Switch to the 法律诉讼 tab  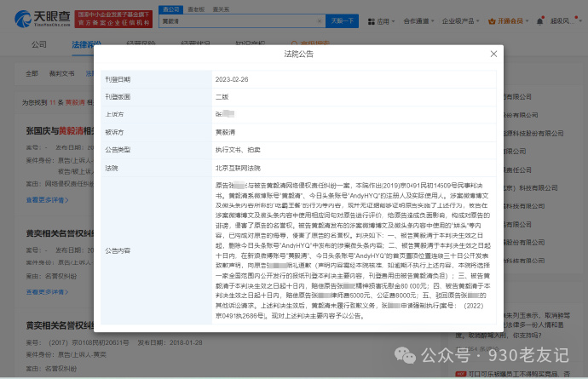[x=86, y=43]
